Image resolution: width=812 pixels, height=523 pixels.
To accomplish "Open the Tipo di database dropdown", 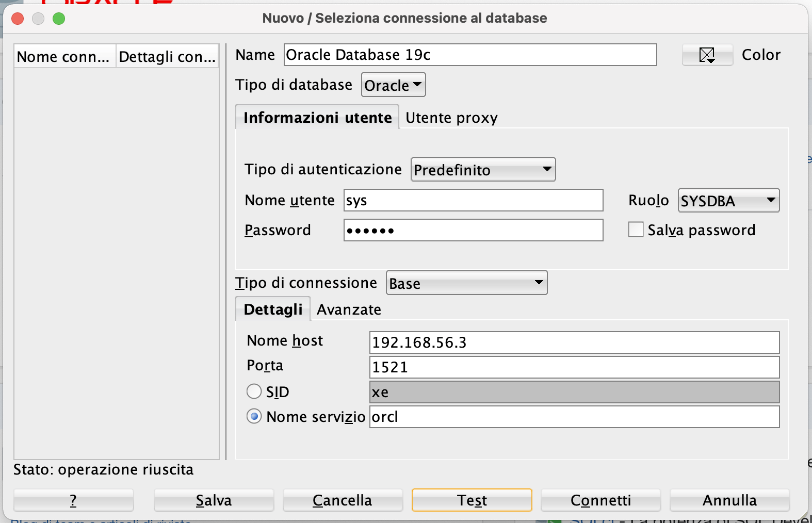I will pos(394,85).
